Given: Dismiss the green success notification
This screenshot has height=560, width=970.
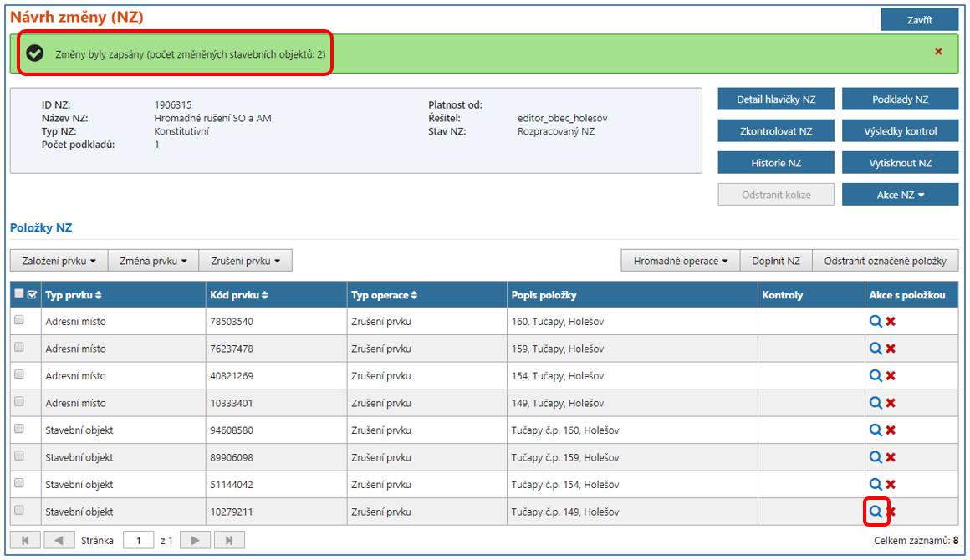Looking at the screenshot, I should pyautogui.click(x=938, y=52).
